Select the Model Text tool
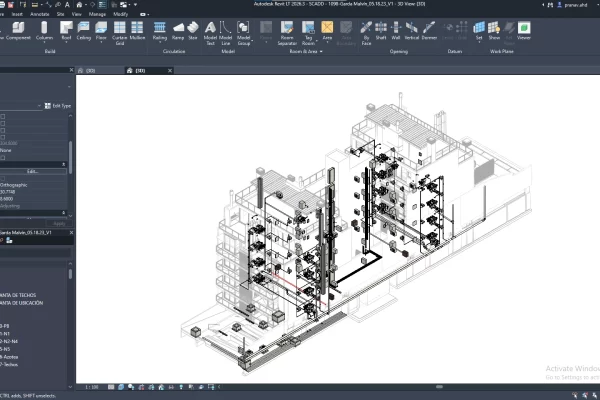This screenshot has height=400, width=600. (x=210, y=33)
